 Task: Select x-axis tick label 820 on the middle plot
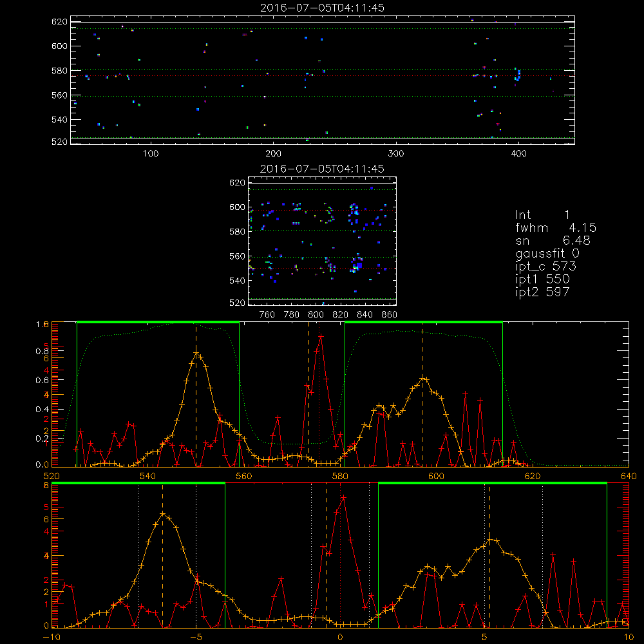[x=341, y=315]
